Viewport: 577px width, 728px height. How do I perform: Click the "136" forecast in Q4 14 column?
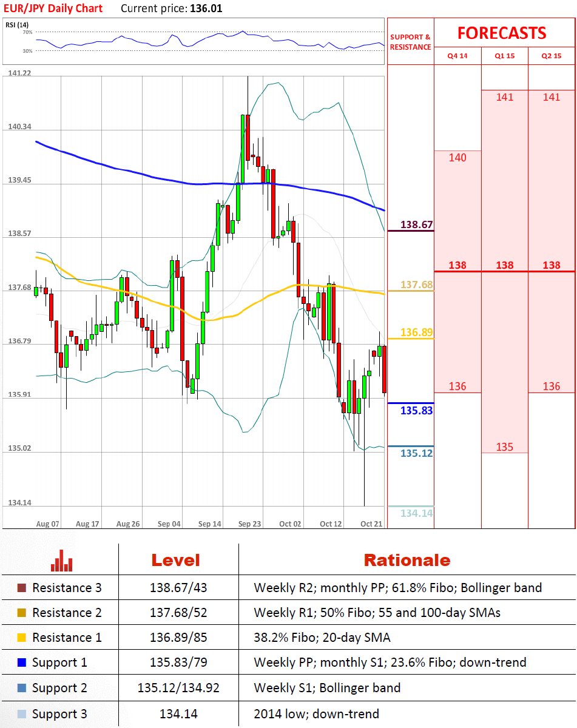click(x=457, y=386)
